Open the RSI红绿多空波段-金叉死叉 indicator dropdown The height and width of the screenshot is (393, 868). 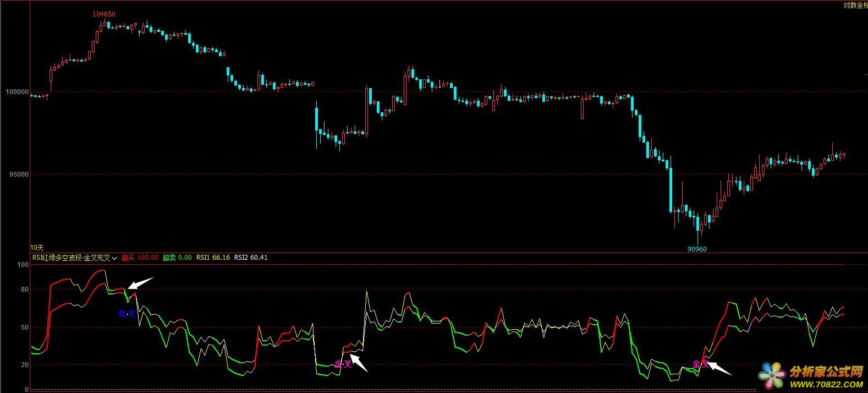pyautogui.click(x=75, y=258)
